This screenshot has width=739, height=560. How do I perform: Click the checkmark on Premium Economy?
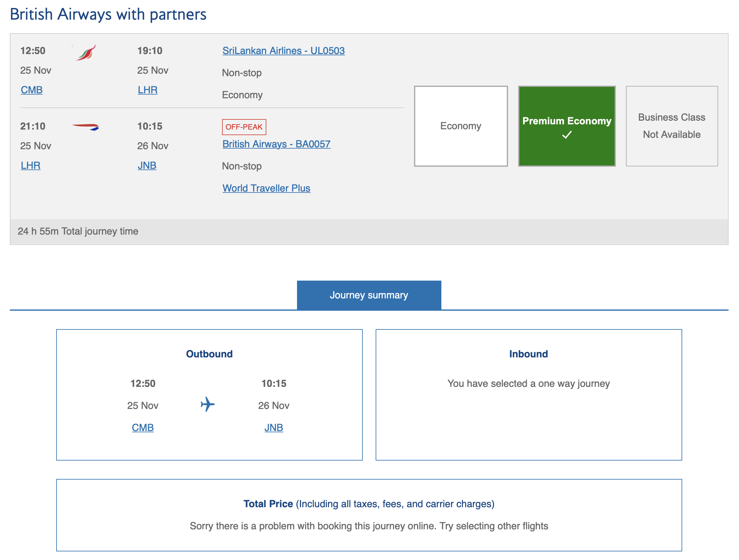[567, 135]
